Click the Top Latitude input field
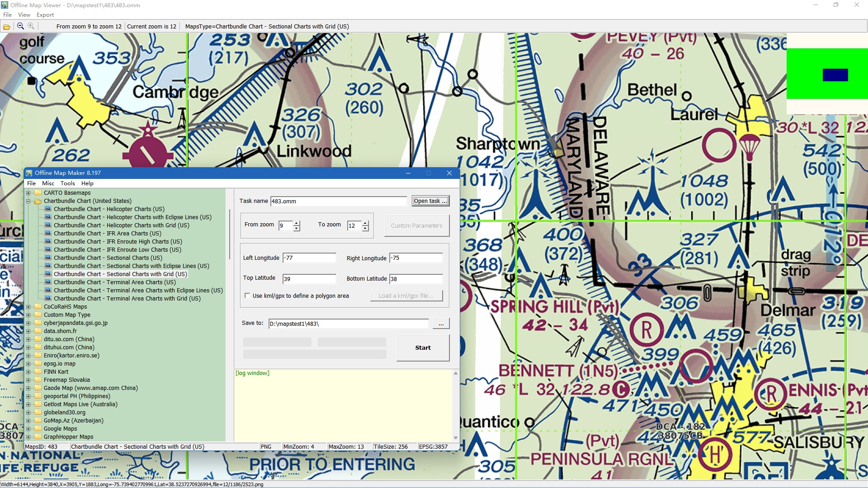 pyautogui.click(x=309, y=279)
